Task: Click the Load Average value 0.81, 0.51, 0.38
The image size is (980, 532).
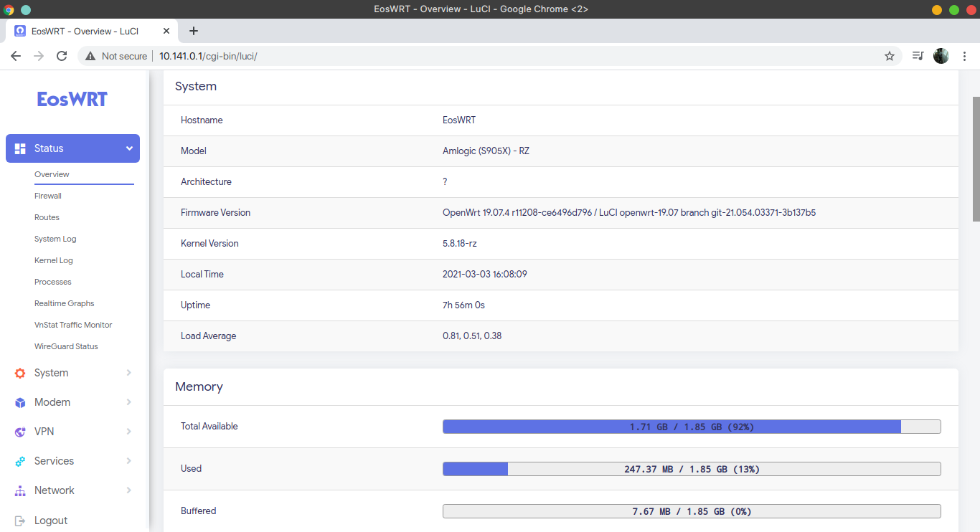Action: [472, 336]
